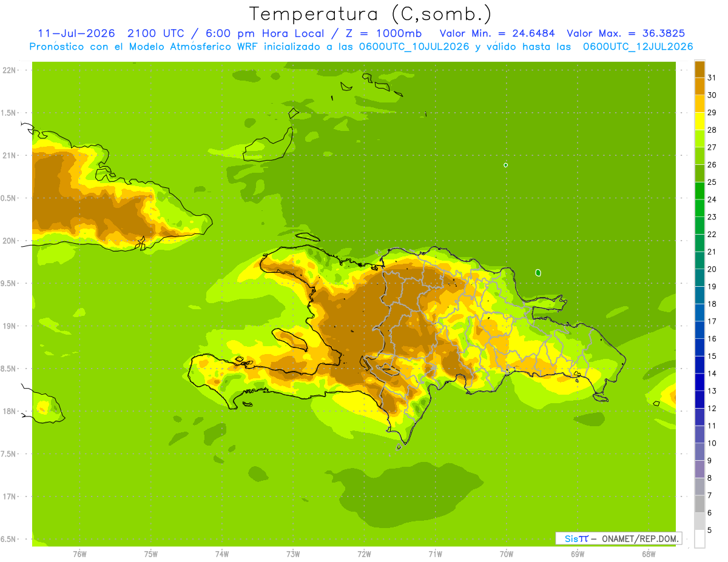Click the yellow swatch between 28 and 29
This screenshot has height=562, width=728.
[x=699, y=121]
